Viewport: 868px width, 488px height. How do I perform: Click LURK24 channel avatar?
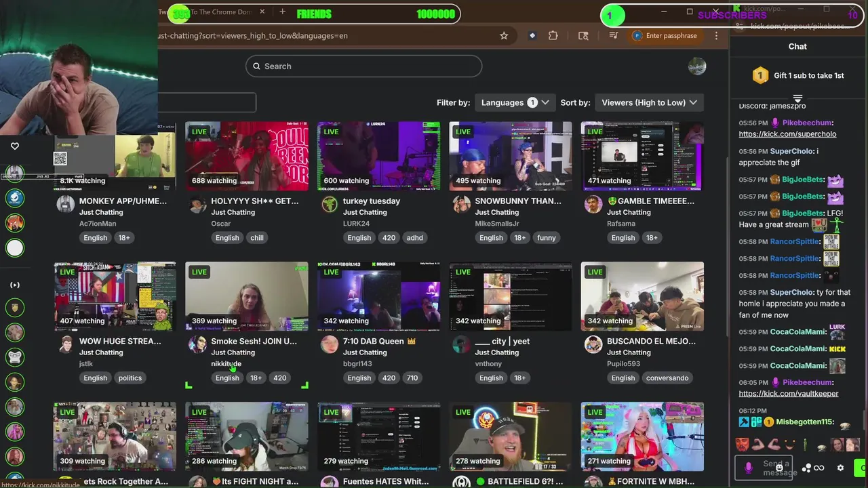330,205
